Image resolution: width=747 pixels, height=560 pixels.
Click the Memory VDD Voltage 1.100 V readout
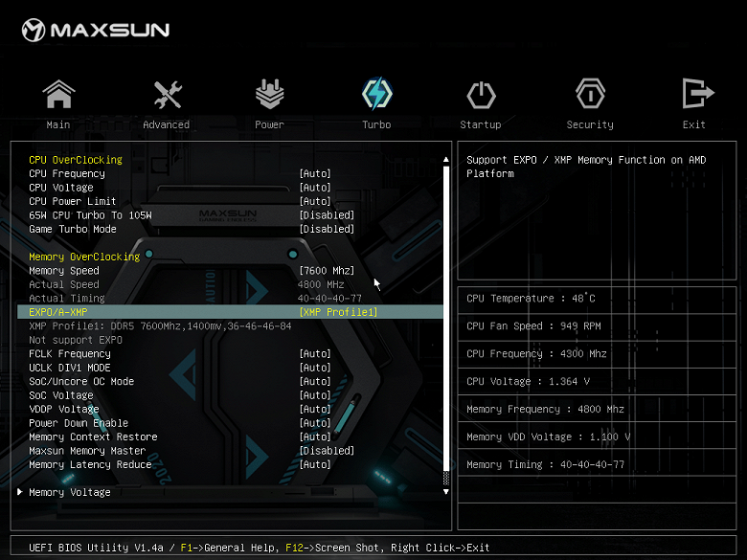(x=549, y=437)
